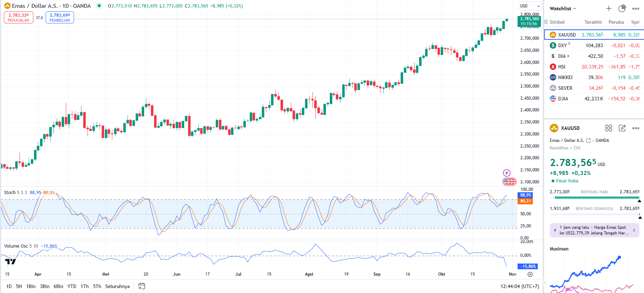Click the red PENJUALAN sell button
The width and height of the screenshot is (644, 293).
(18, 17)
